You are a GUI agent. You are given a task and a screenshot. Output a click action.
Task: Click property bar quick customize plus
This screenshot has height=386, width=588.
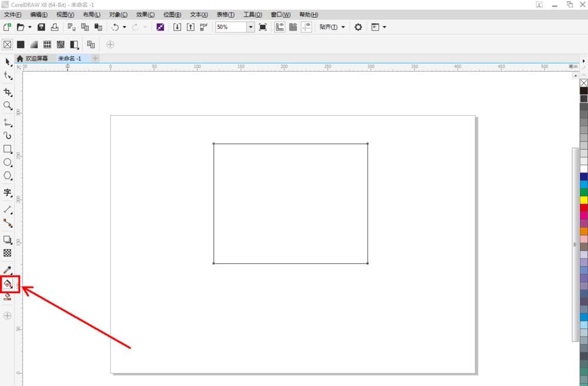pyautogui.click(x=110, y=45)
